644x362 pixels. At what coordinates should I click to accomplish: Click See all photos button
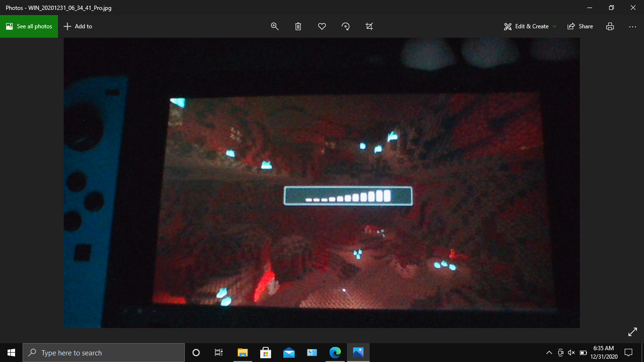29,26
